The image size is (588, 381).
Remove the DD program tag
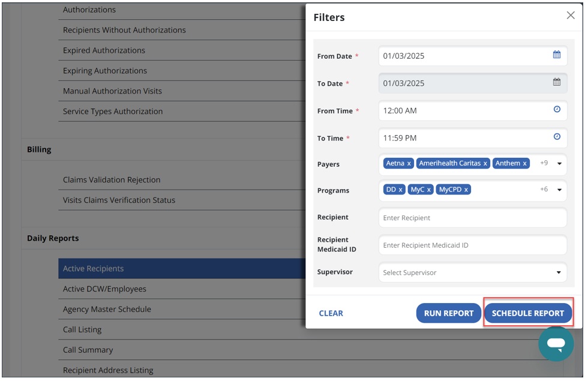tap(401, 190)
